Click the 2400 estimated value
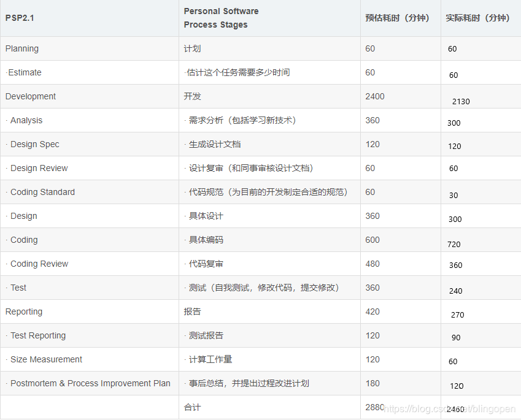This screenshot has width=521, height=420. point(375,96)
